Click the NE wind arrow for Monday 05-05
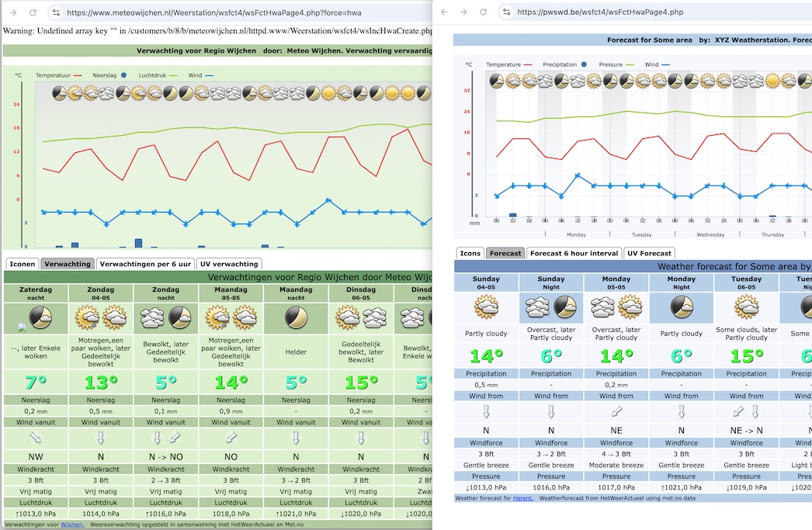The height and width of the screenshot is (530, 812). click(616, 411)
